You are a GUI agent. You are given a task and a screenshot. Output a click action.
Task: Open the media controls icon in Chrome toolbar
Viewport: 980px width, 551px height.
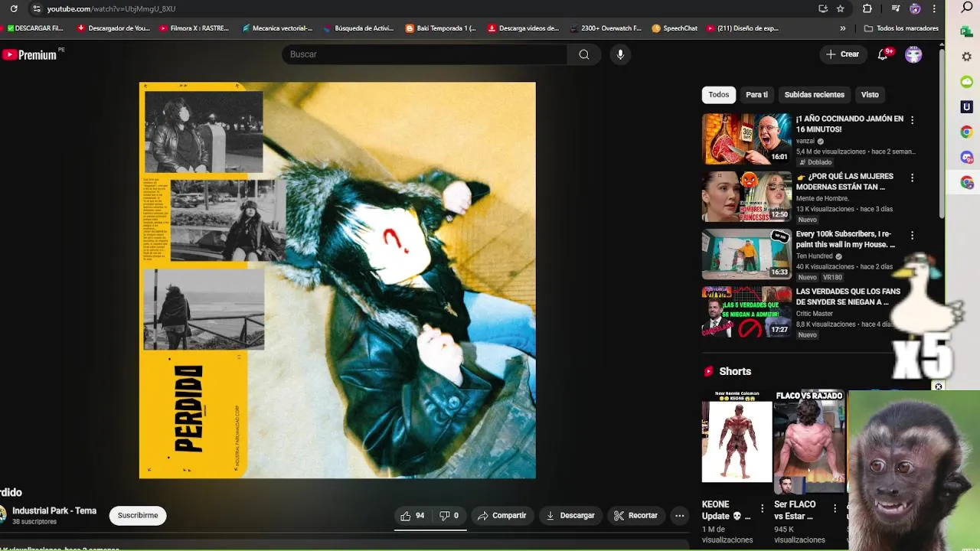pyautogui.click(x=896, y=8)
